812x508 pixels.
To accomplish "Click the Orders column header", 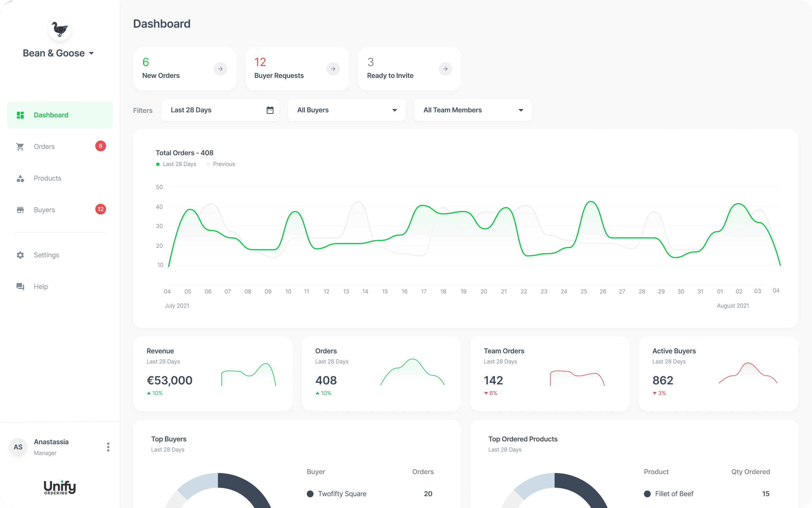I will coord(423,472).
